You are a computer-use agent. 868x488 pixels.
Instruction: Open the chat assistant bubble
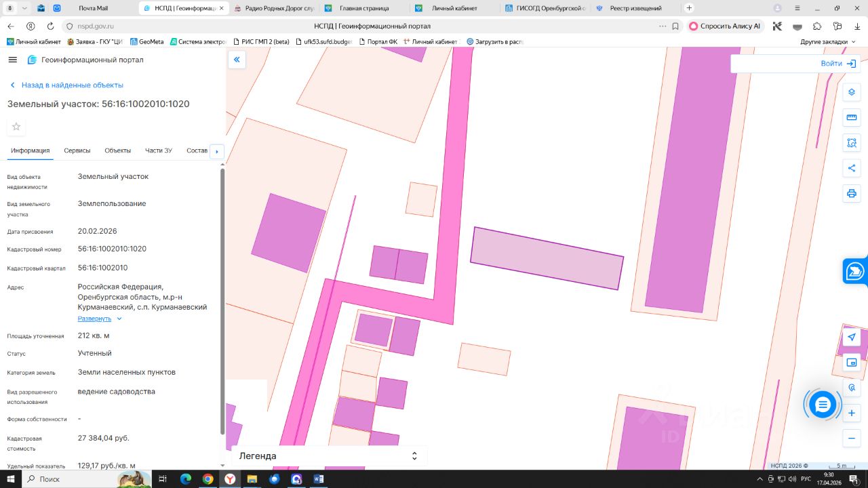pyautogui.click(x=823, y=405)
